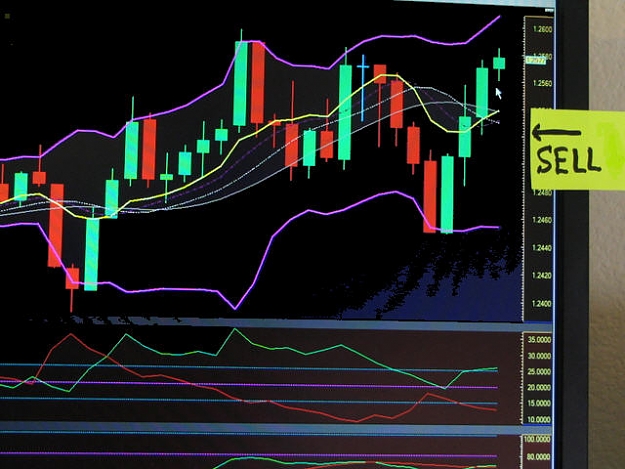The image size is (625, 469).
Task: Click the 1.2460 price axis label
Action: 542,220
